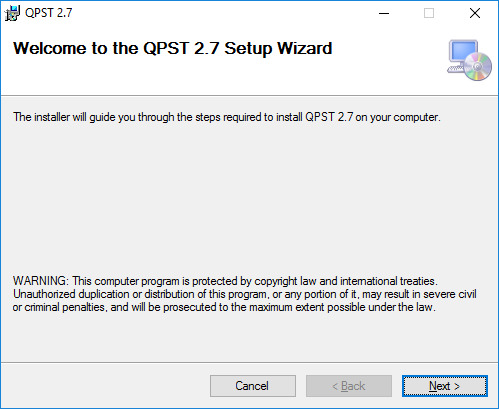
Task: Click the grayed-out < Back button
Action: [x=349, y=386]
